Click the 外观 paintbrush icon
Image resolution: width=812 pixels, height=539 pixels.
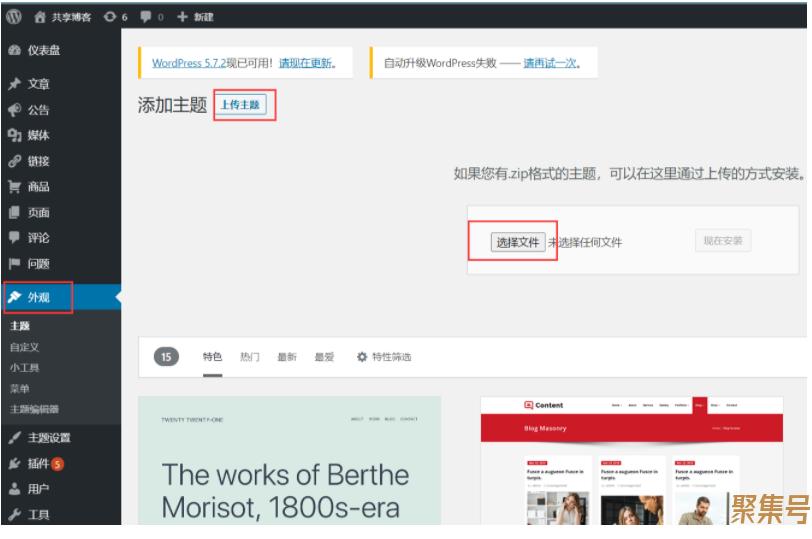pos(14,297)
